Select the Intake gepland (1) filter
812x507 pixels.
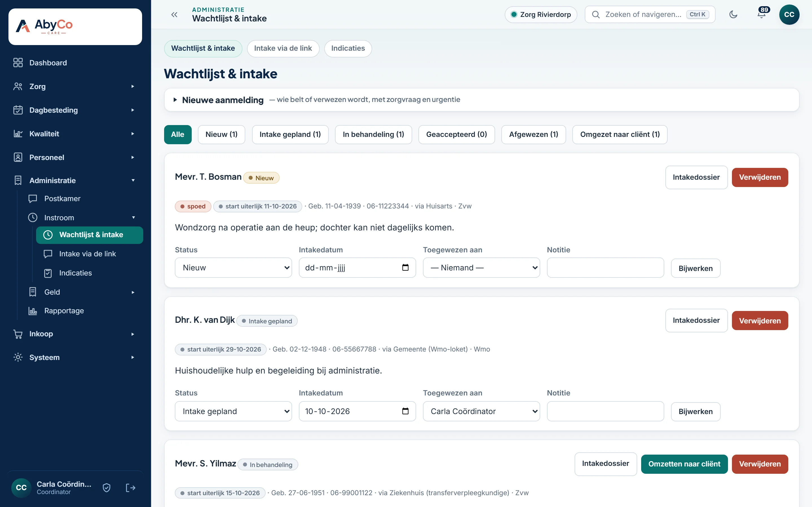pyautogui.click(x=290, y=134)
